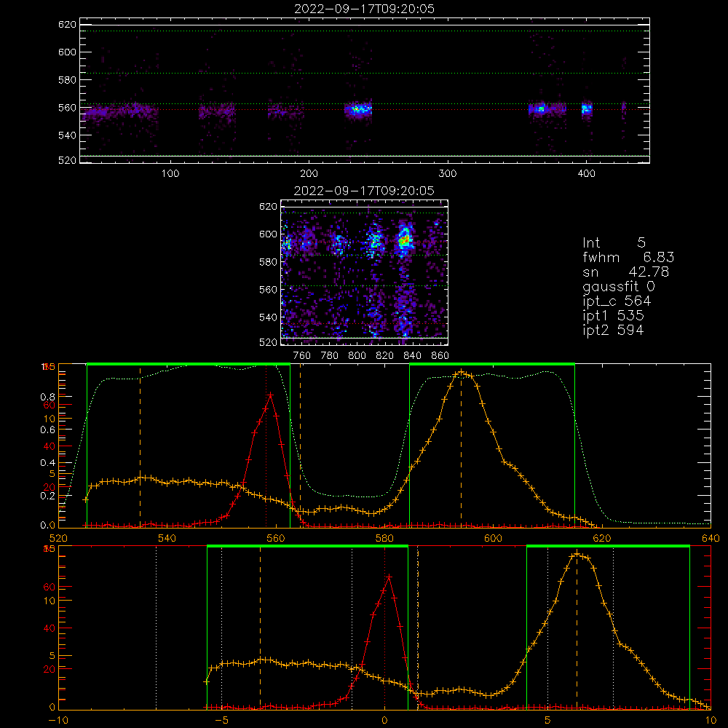Click x-axis label 200 on top spectrogram
728x728 pixels.
coord(309,174)
